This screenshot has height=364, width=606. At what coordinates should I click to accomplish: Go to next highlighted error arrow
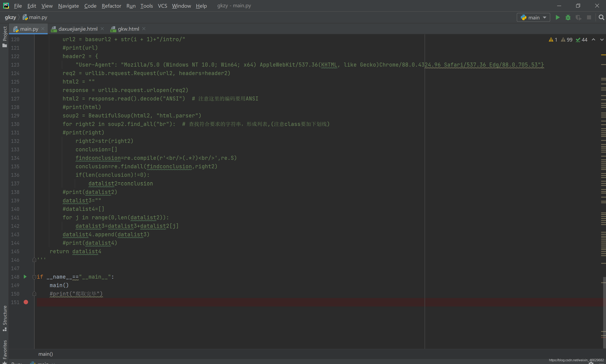tap(602, 40)
